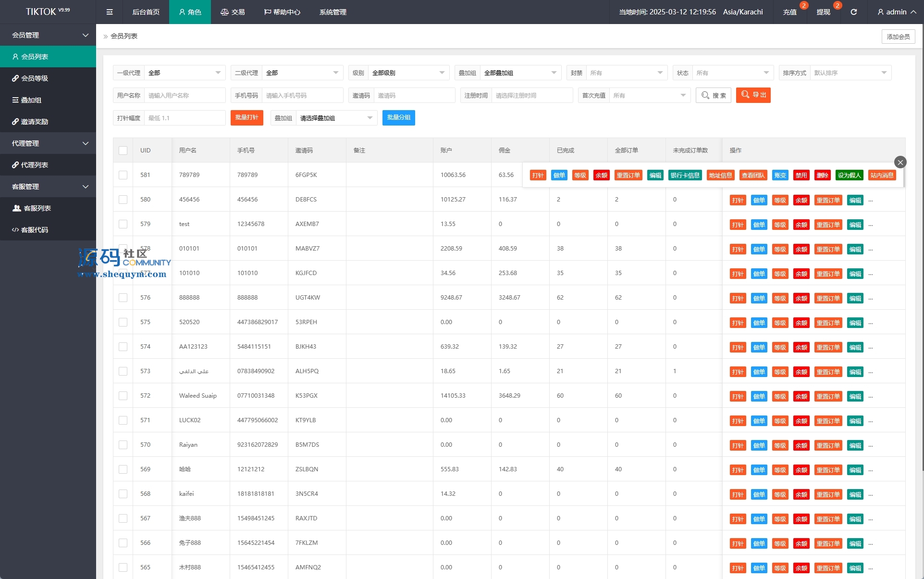Screen dimensions: 924x579
Task: Click the more ellipsis for UID 580 row
Action: (x=871, y=201)
